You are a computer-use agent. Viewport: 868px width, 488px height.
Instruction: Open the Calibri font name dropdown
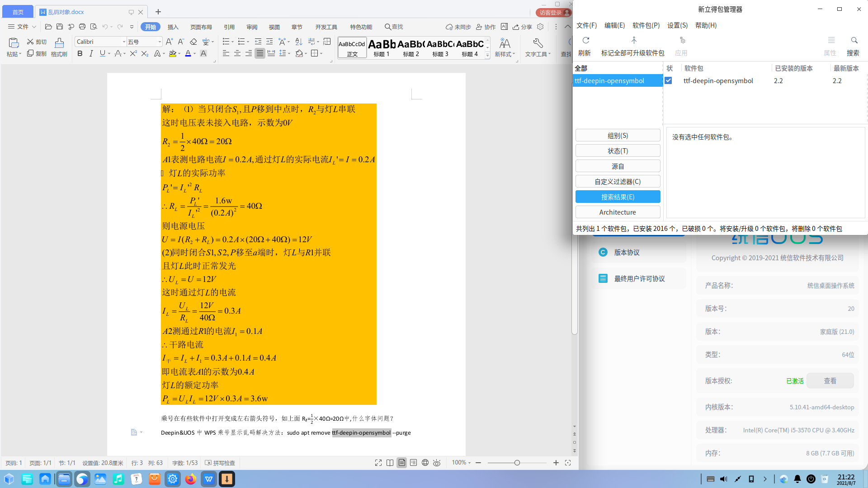[124, 42]
